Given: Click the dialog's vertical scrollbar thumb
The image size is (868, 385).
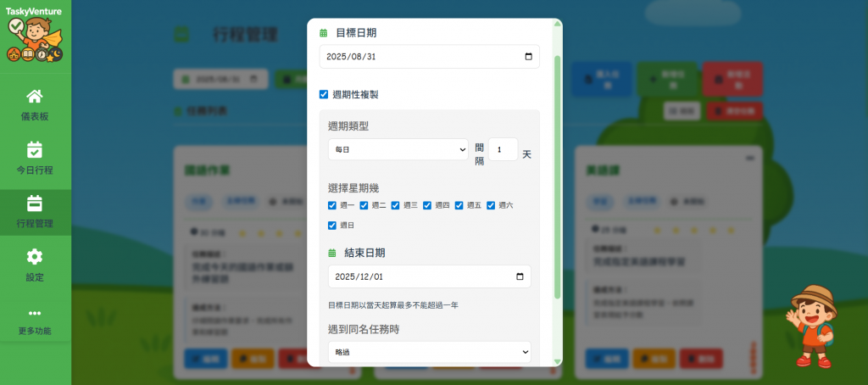Looking at the screenshot, I should click(x=558, y=176).
